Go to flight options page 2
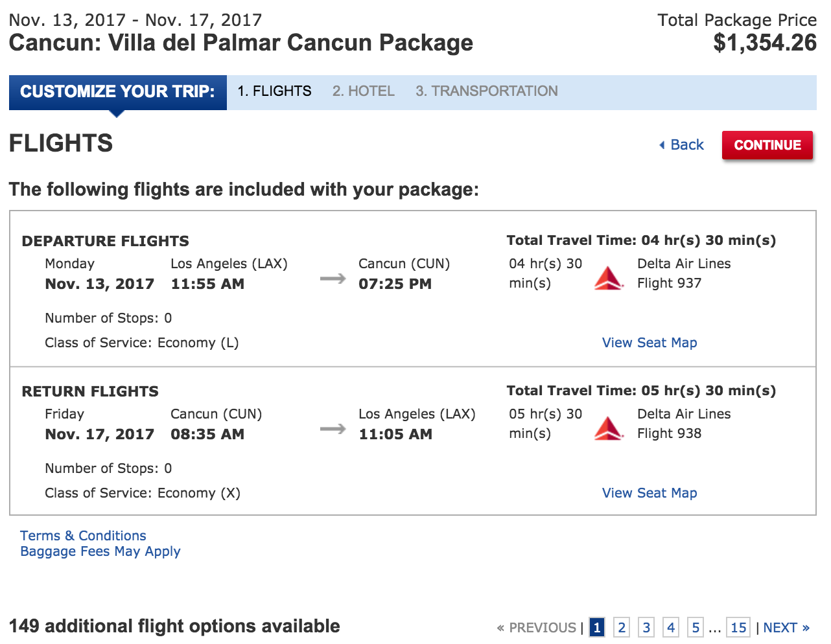 point(621,627)
